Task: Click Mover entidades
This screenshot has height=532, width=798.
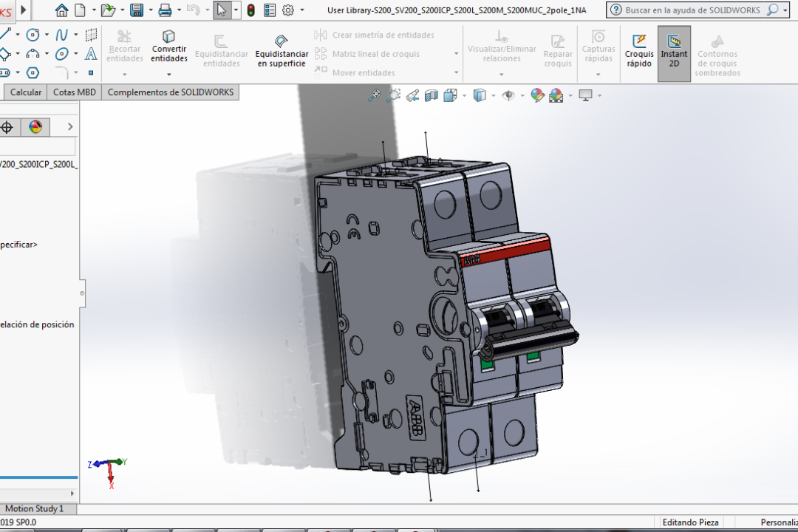Action: click(x=355, y=73)
